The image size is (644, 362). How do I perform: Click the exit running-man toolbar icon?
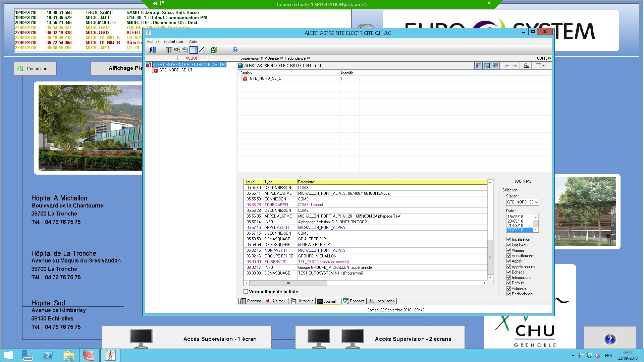(152, 50)
